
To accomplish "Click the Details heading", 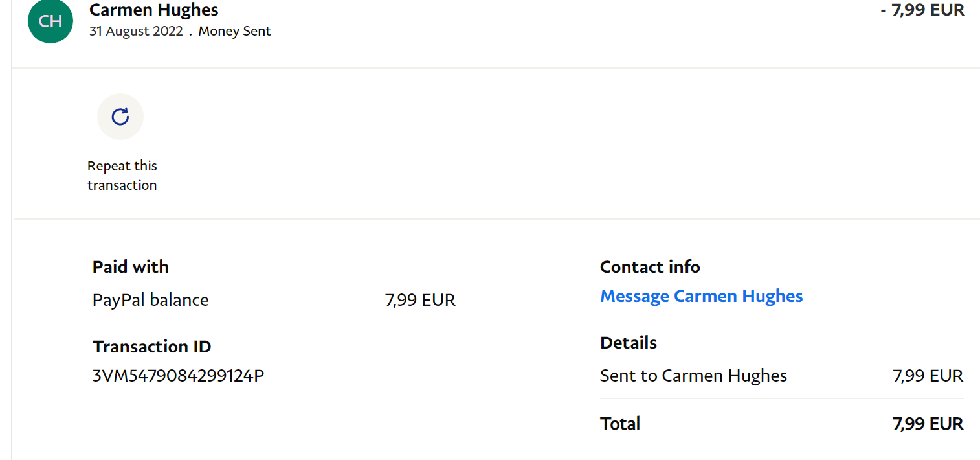I will click(x=629, y=343).
